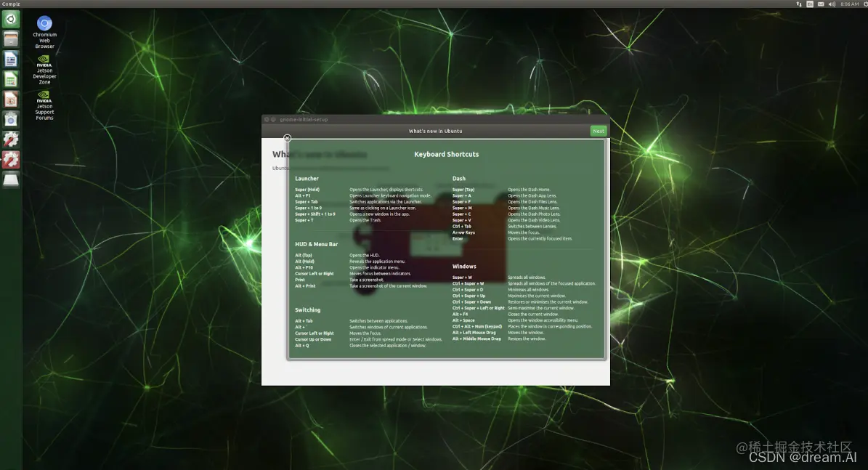Screen dimensions: 868x470
Task: Click the "Windows" section heading
Action: click(464, 267)
